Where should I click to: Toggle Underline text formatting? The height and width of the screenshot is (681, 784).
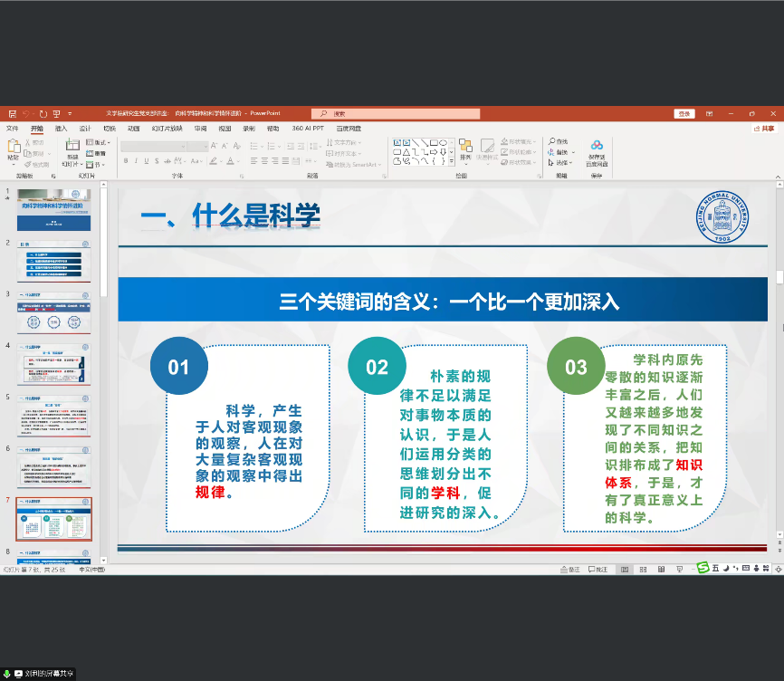(x=147, y=161)
